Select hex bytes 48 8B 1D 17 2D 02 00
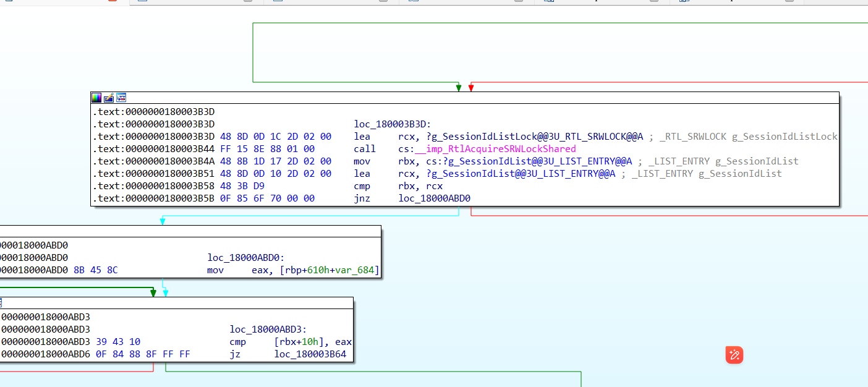 [276, 161]
